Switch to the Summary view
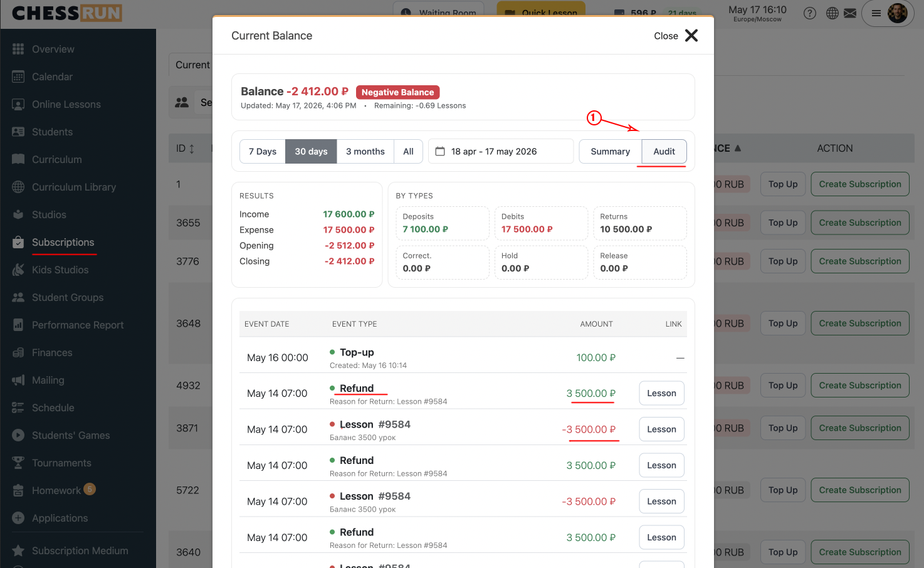The width and height of the screenshot is (924, 568). (611, 151)
